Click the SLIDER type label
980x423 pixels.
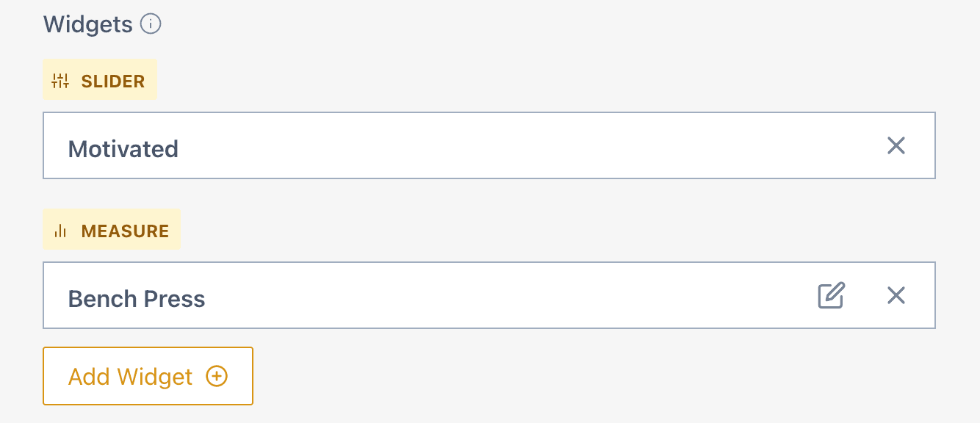tap(113, 82)
